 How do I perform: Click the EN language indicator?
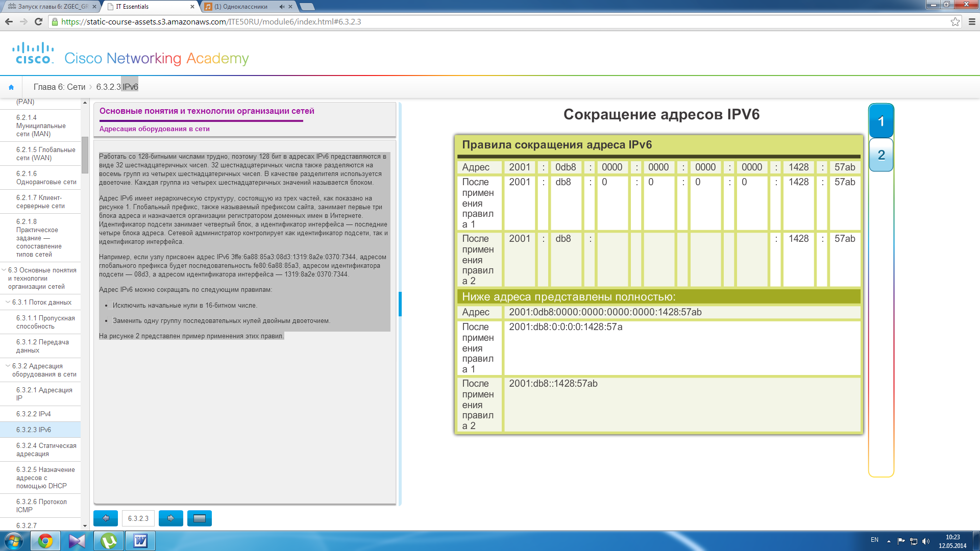[x=874, y=540]
